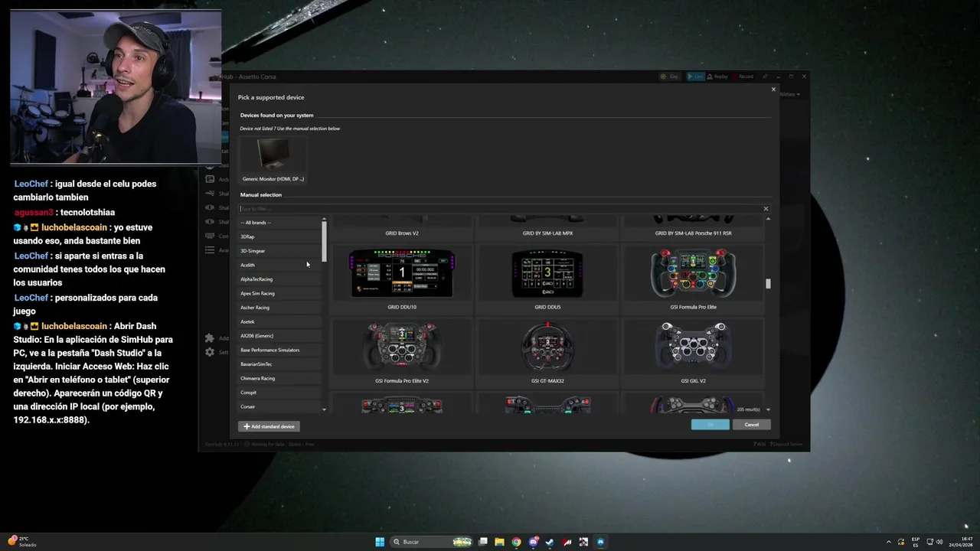The height and width of the screenshot is (551, 980).
Task: Select GRID BY SIM-LAB Porsche 911 RSR label
Action: 693,233
